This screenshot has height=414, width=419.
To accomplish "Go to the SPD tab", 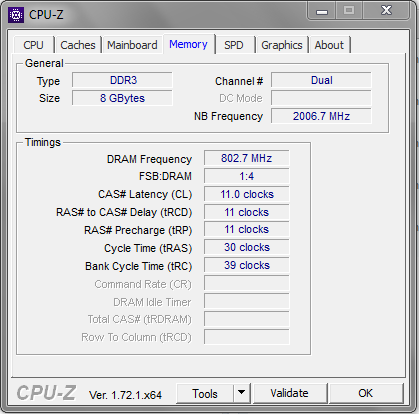I will click(x=234, y=45).
